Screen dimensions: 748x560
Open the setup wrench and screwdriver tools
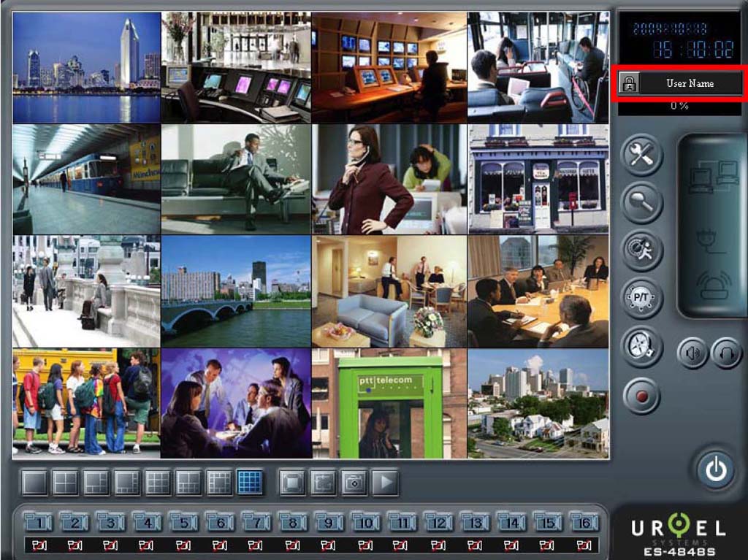[641, 156]
